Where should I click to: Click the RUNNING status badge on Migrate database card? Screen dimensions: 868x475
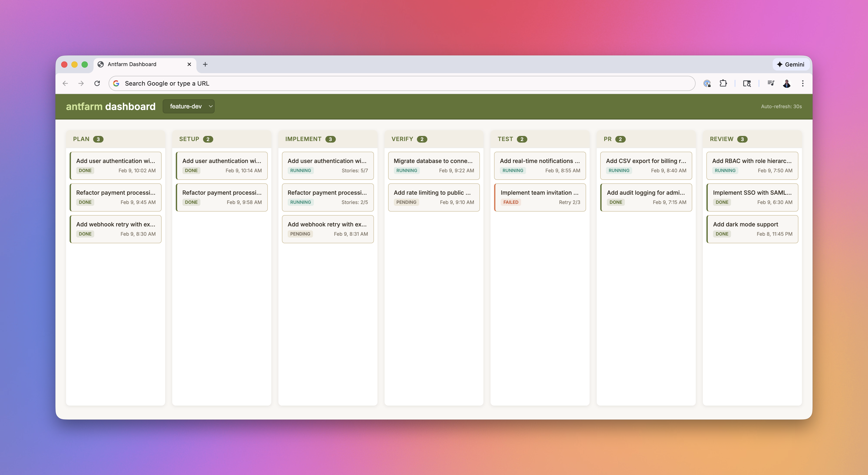coord(406,171)
